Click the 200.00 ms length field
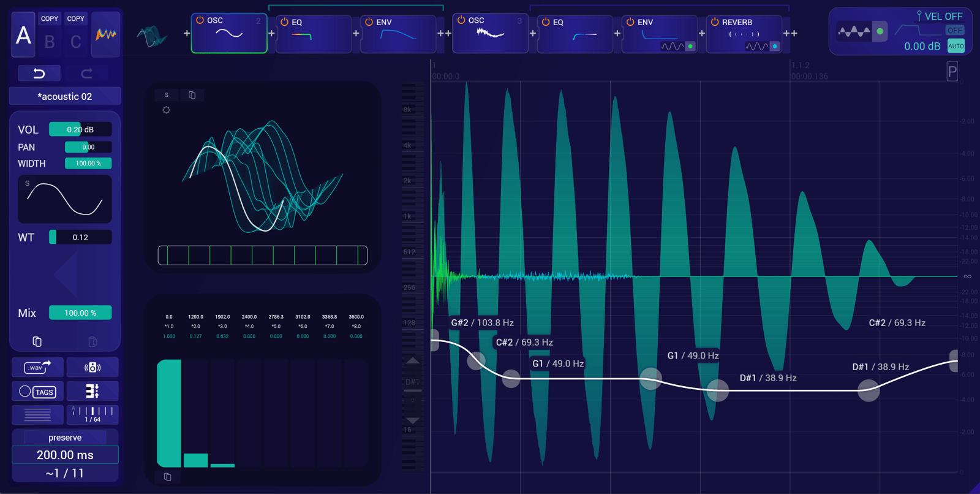This screenshot has width=980, height=494. coord(65,455)
